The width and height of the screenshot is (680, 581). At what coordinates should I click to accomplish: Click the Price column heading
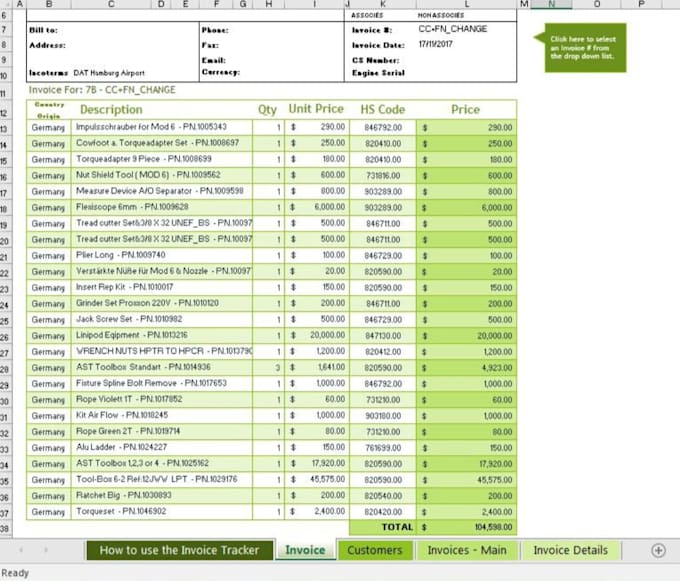click(465, 109)
